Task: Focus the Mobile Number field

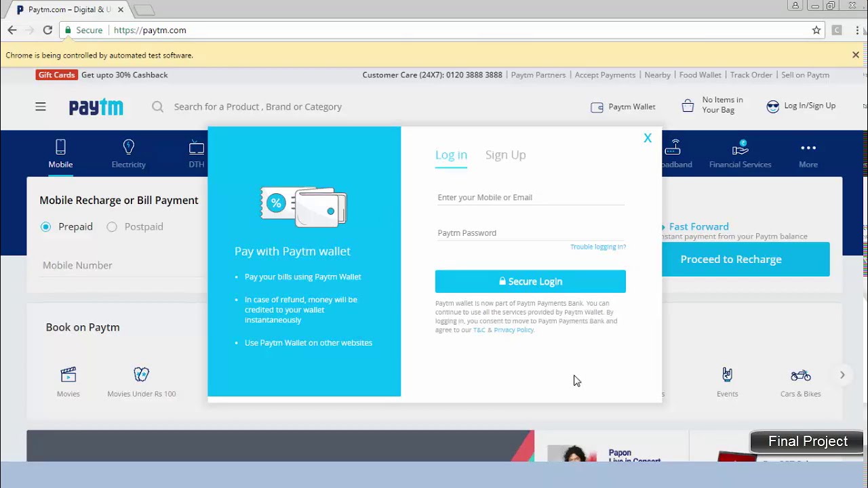Action: tap(122, 265)
